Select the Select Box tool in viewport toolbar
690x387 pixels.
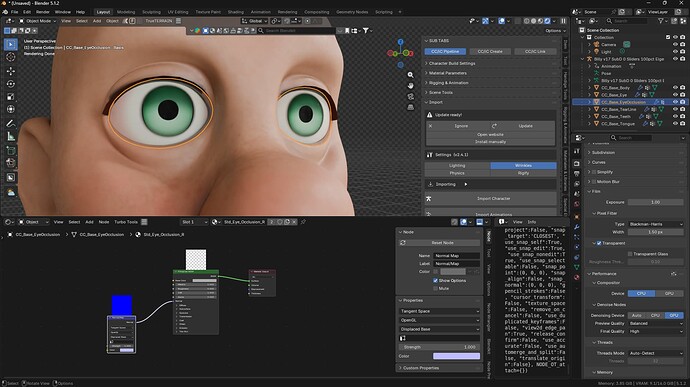point(11,44)
